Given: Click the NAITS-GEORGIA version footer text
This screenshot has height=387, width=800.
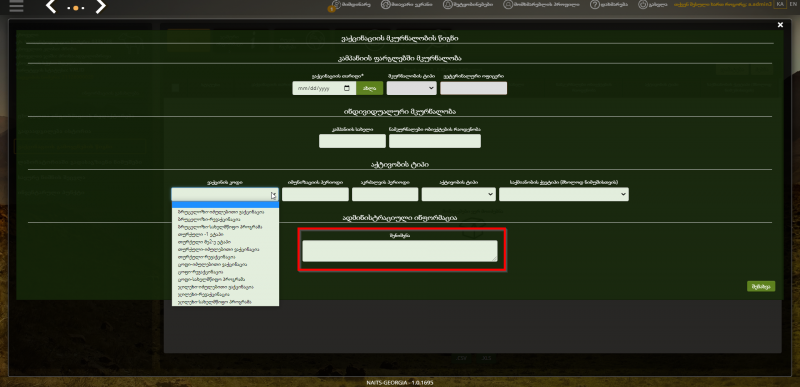Looking at the screenshot, I should click(400, 382).
